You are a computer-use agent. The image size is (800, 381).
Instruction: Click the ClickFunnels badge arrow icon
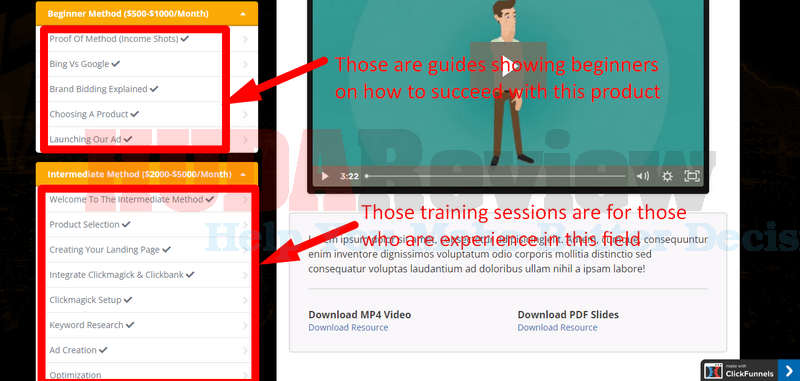pos(789,370)
